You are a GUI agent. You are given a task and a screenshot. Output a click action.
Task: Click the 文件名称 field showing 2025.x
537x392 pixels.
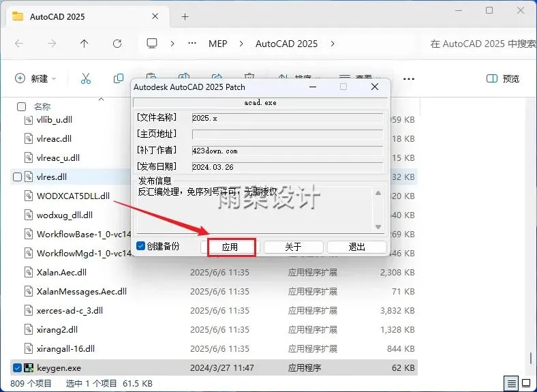point(288,118)
